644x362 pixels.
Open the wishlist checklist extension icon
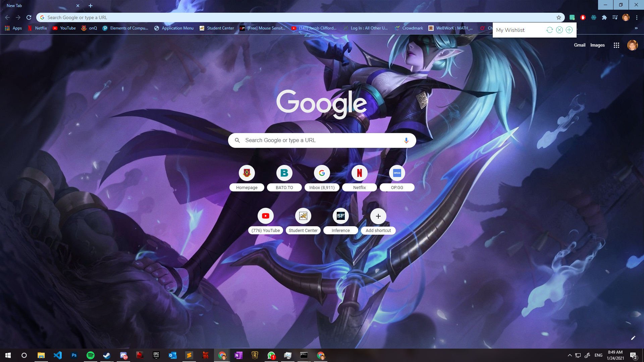coord(572,18)
